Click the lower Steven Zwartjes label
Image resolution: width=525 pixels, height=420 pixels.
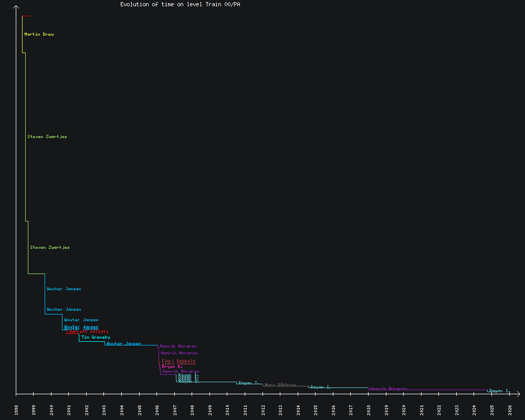pyautogui.click(x=50, y=247)
